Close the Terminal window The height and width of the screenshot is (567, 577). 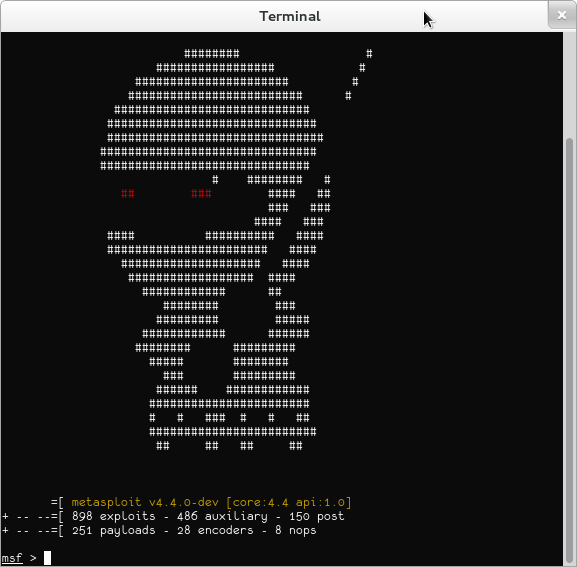pos(562,15)
